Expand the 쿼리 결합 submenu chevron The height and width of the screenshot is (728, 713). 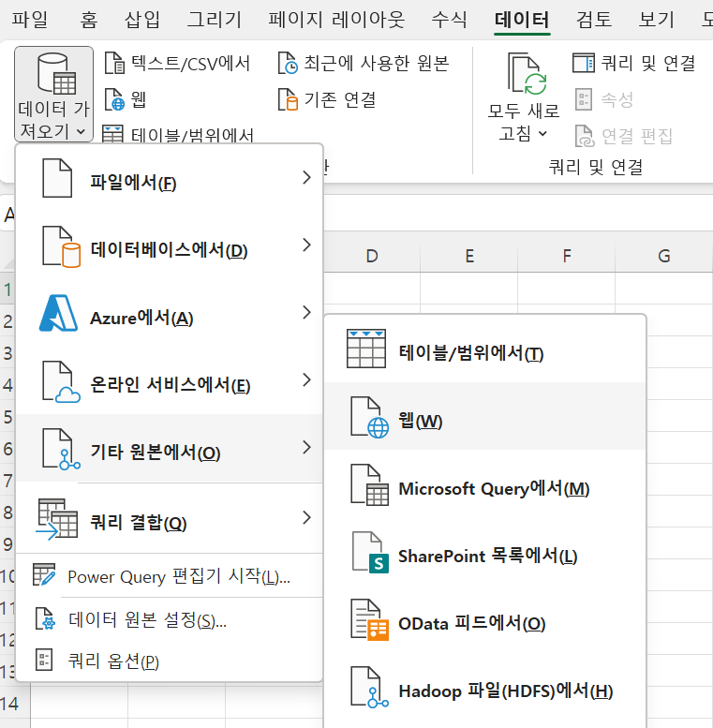pyautogui.click(x=306, y=518)
